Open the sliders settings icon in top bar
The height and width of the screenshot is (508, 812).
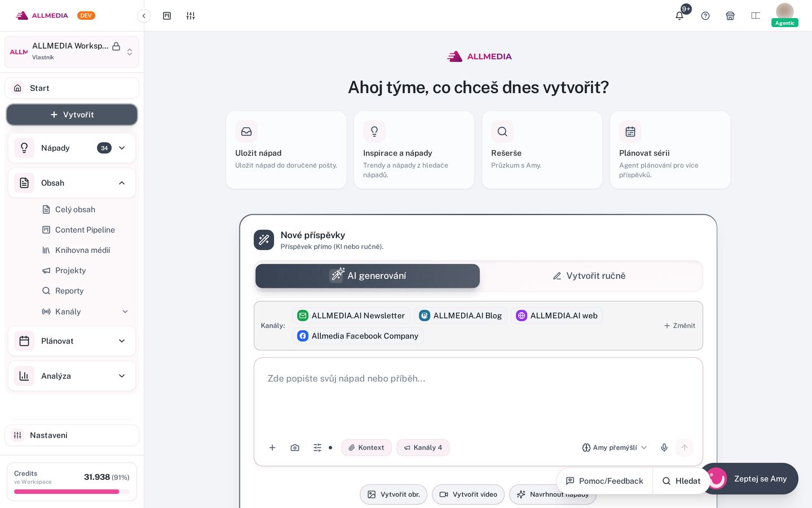click(191, 16)
